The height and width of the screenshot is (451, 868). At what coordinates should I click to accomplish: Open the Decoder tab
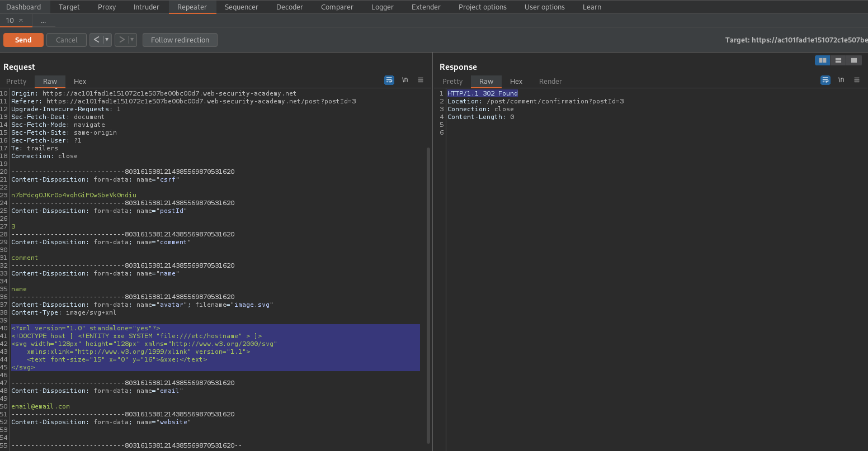click(x=290, y=7)
